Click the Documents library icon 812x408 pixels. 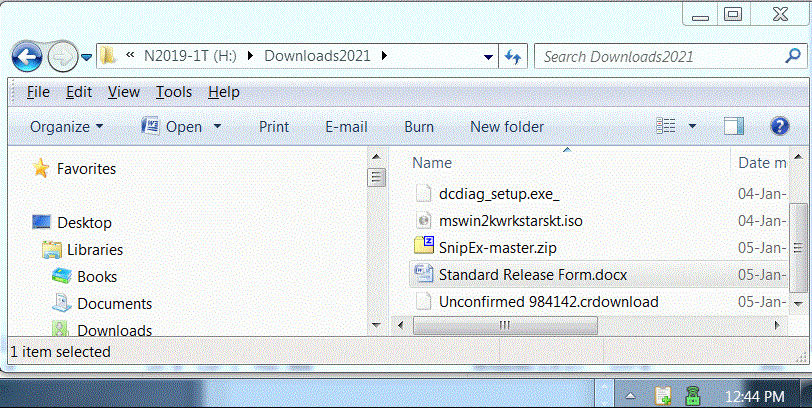point(62,302)
